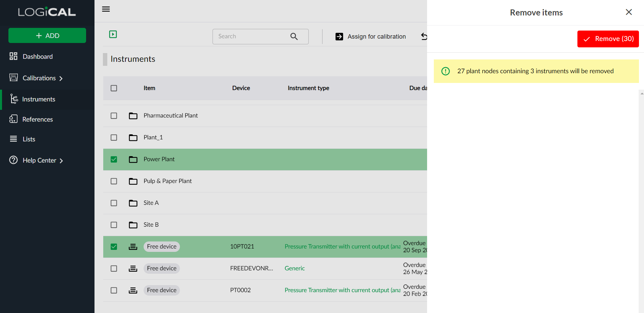Click the PT0002 device cell
644x313 pixels.
(x=240, y=290)
